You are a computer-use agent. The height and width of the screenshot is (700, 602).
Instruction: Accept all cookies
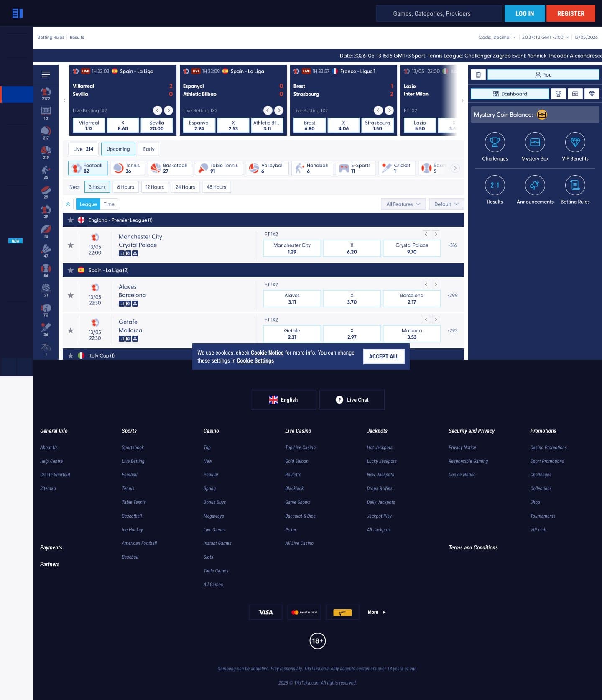click(x=384, y=356)
